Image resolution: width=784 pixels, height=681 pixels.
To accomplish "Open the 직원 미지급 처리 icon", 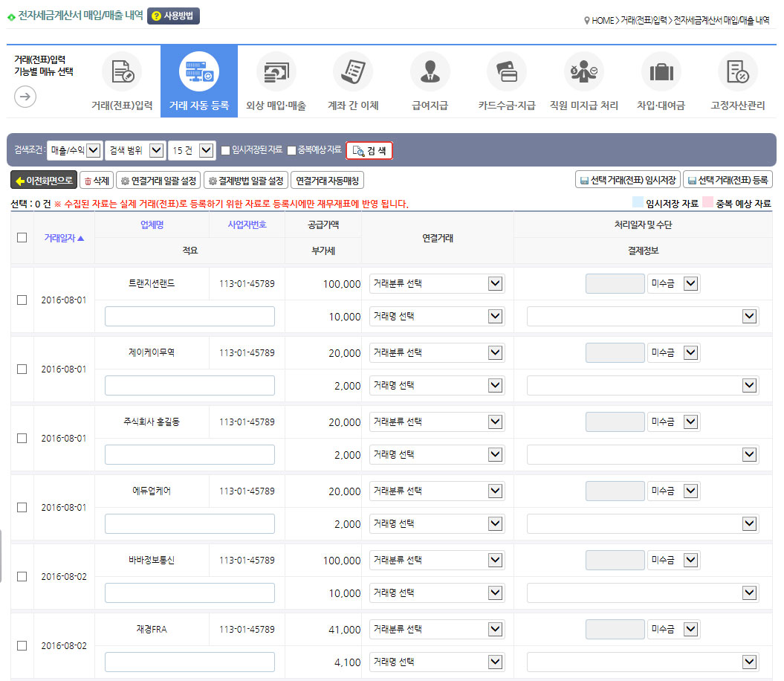I will [584, 72].
